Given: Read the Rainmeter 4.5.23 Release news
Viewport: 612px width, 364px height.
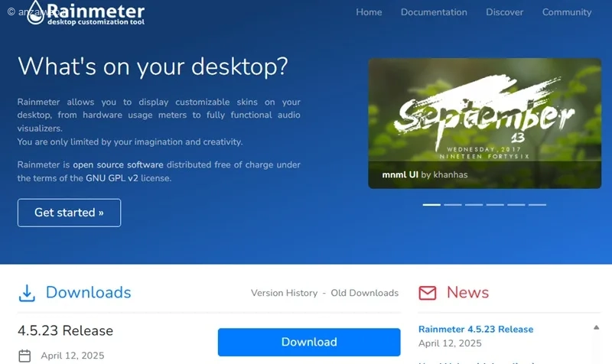Looking at the screenshot, I should coord(475,329).
